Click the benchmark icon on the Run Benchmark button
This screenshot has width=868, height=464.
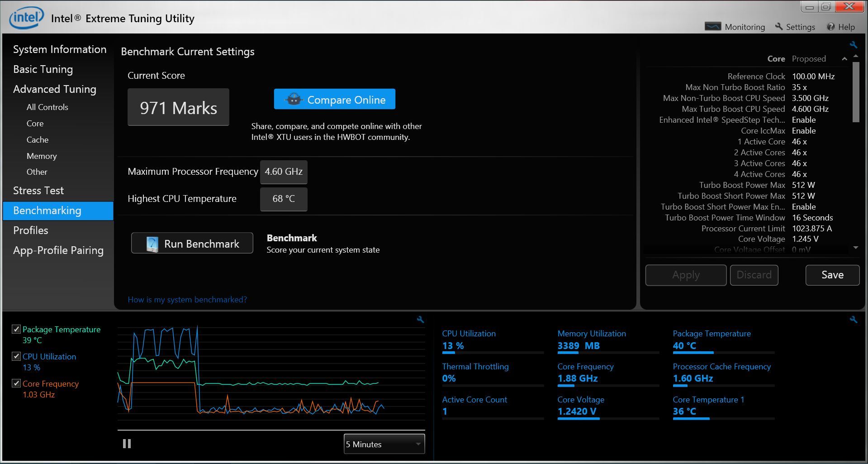pyautogui.click(x=152, y=244)
